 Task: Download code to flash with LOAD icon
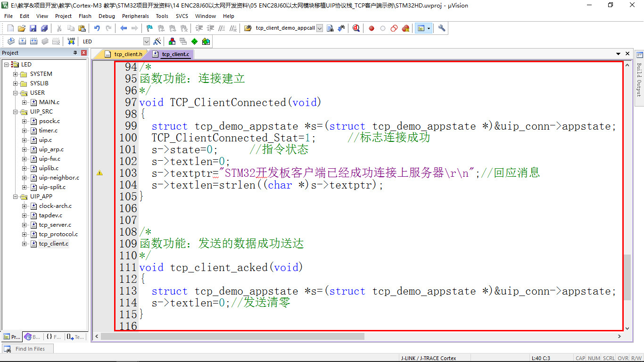pos(71,41)
